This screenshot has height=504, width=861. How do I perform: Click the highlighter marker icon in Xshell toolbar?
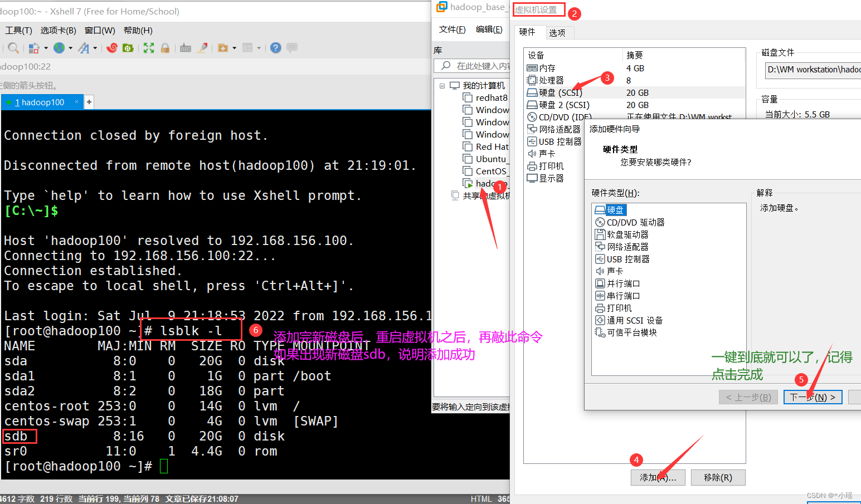tap(202, 48)
